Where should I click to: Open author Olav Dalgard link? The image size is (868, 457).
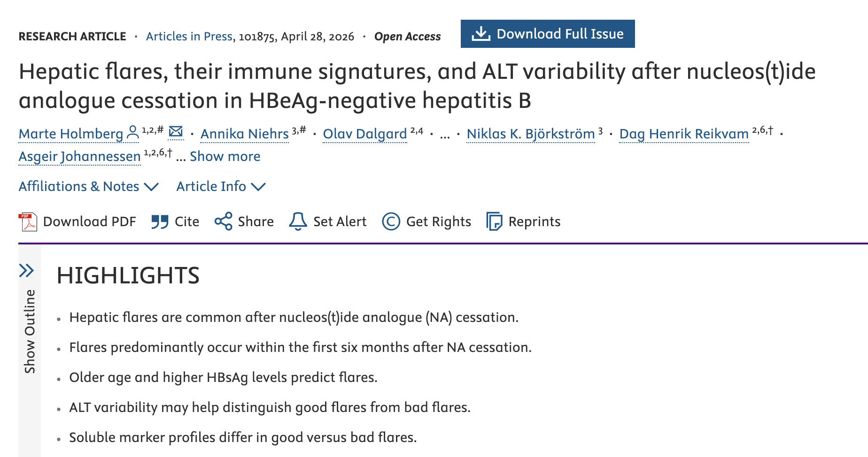tap(365, 134)
